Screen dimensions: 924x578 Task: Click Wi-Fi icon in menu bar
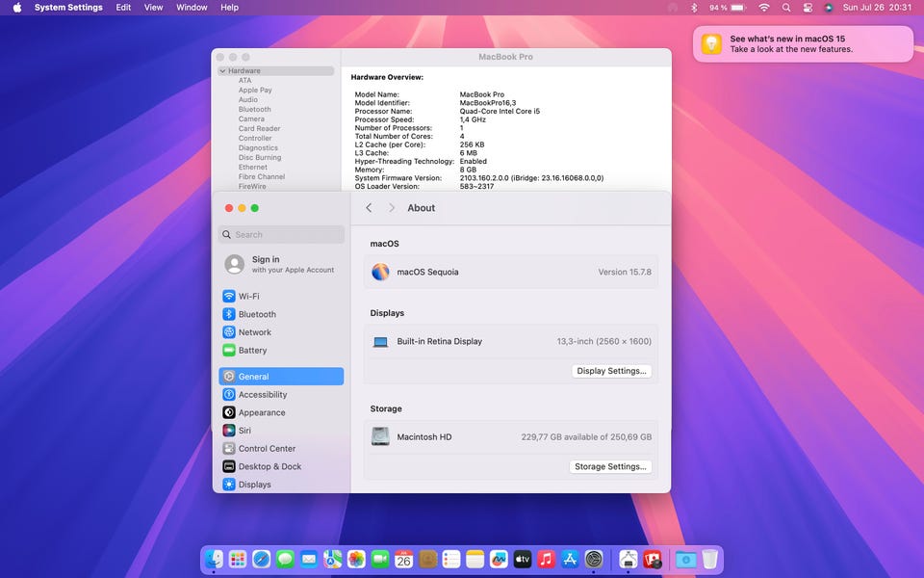(763, 8)
